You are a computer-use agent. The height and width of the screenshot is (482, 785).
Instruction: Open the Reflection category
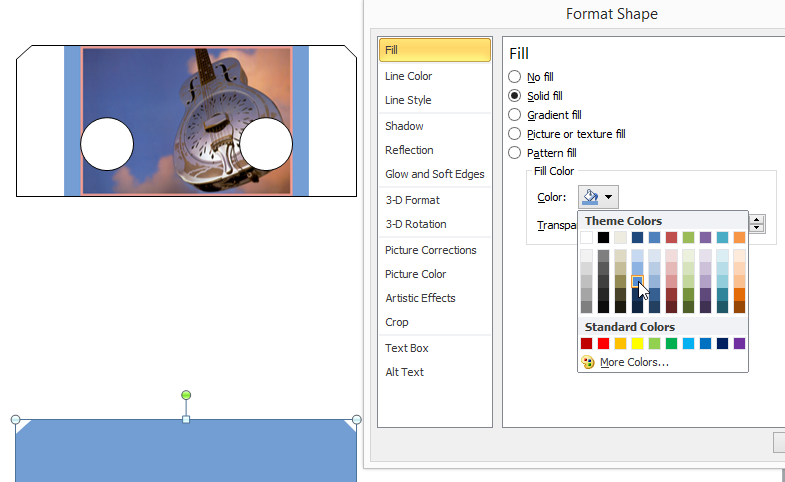[435, 150]
